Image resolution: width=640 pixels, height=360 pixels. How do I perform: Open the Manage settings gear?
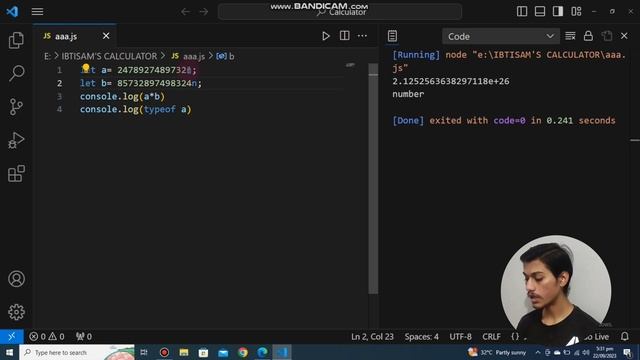[x=16, y=312]
